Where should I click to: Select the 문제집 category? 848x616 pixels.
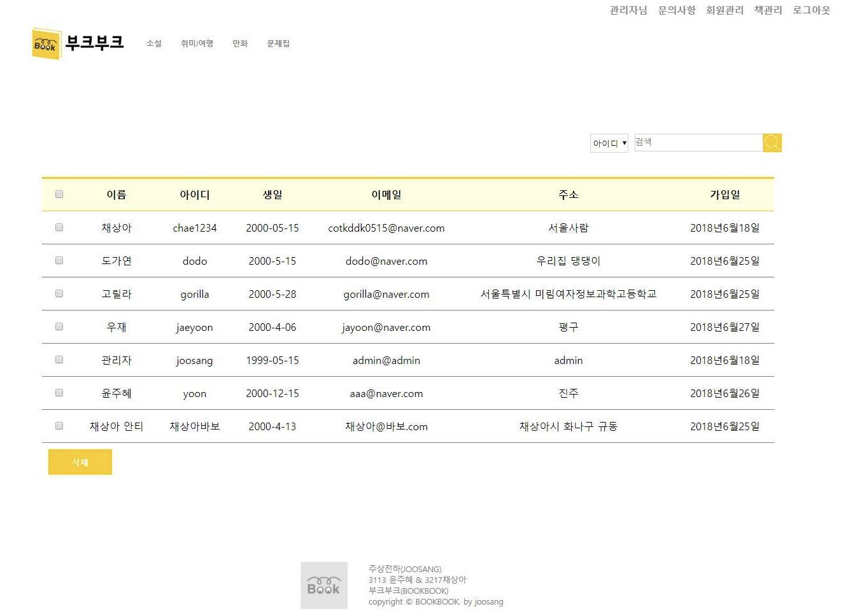coord(278,43)
